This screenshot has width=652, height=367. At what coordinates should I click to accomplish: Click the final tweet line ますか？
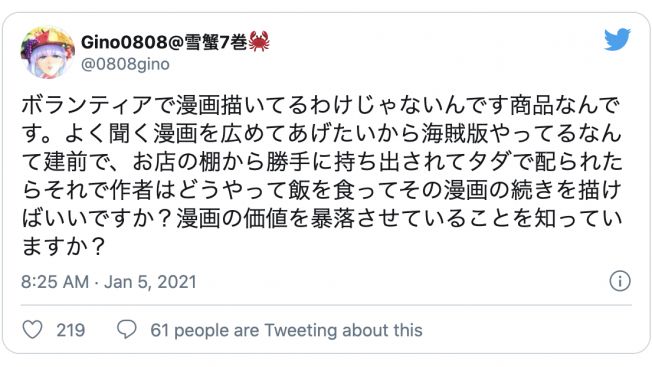[63, 246]
